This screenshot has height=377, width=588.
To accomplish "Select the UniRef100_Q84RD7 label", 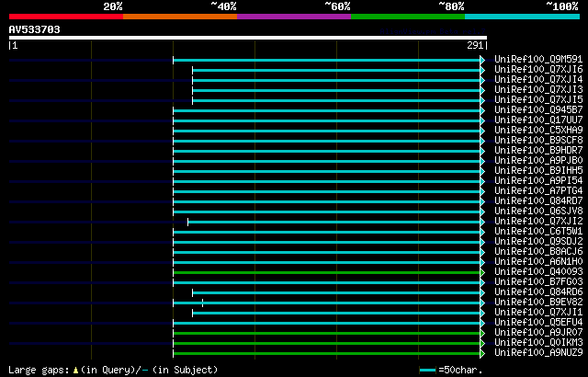I will click(538, 201).
